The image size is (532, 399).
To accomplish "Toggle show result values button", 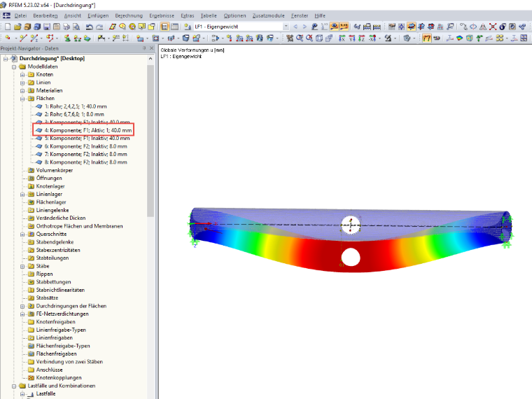I will pos(344,27).
